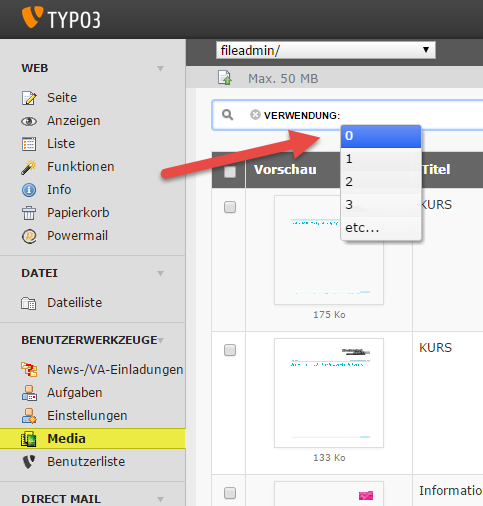Select the etc... suggestion entry

pyautogui.click(x=381, y=228)
